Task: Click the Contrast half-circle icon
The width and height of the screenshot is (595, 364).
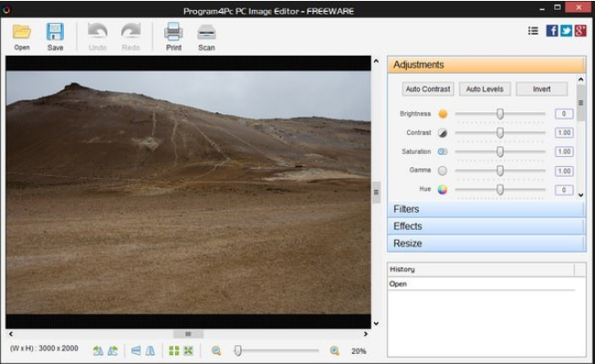Action: pos(443,132)
